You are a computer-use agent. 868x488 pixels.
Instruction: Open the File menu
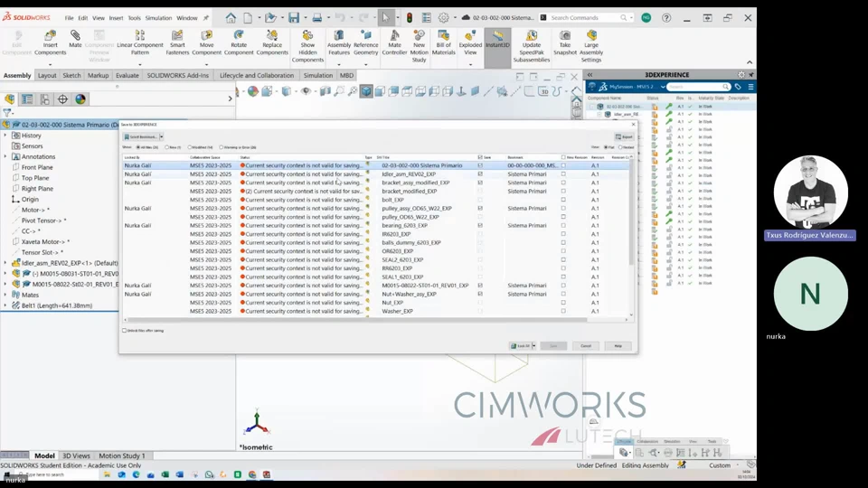click(x=70, y=18)
